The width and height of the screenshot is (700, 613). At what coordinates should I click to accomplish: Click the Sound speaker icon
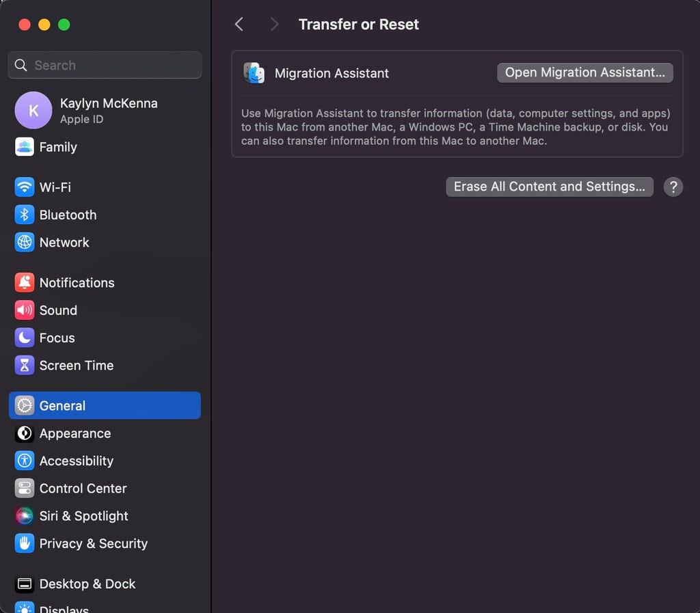(x=25, y=310)
